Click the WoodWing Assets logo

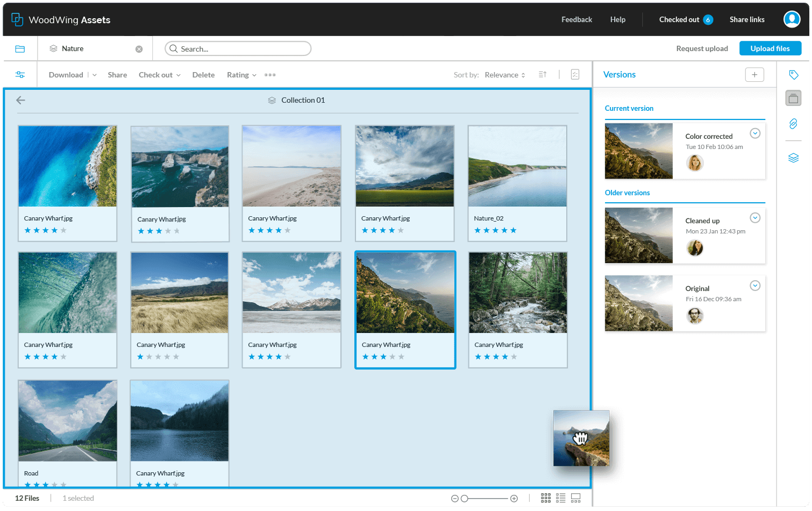(x=61, y=19)
